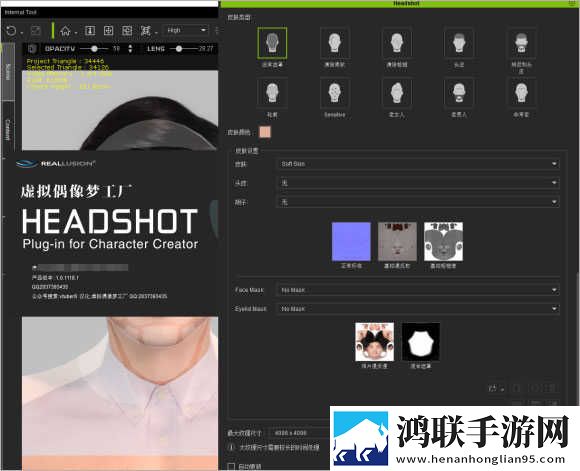
Task: Click the home view icon
Action: pyautogui.click(x=65, y=31)
